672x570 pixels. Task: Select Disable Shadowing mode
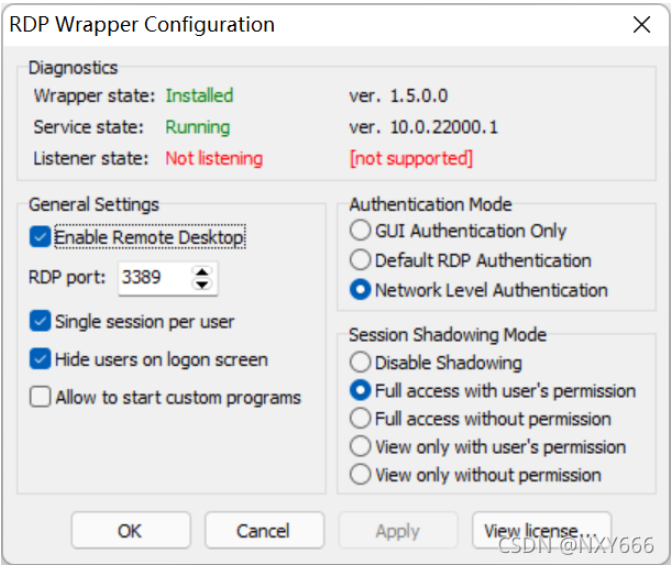pos(361,363)
